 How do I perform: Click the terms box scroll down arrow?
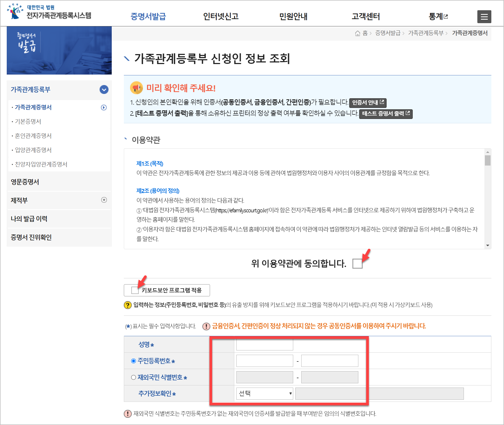488,245
